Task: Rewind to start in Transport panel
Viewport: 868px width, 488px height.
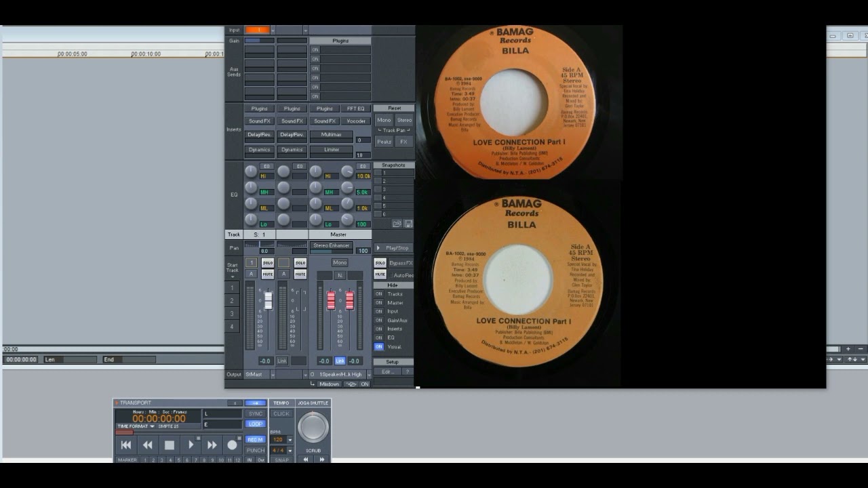Action: pos(126,445)
